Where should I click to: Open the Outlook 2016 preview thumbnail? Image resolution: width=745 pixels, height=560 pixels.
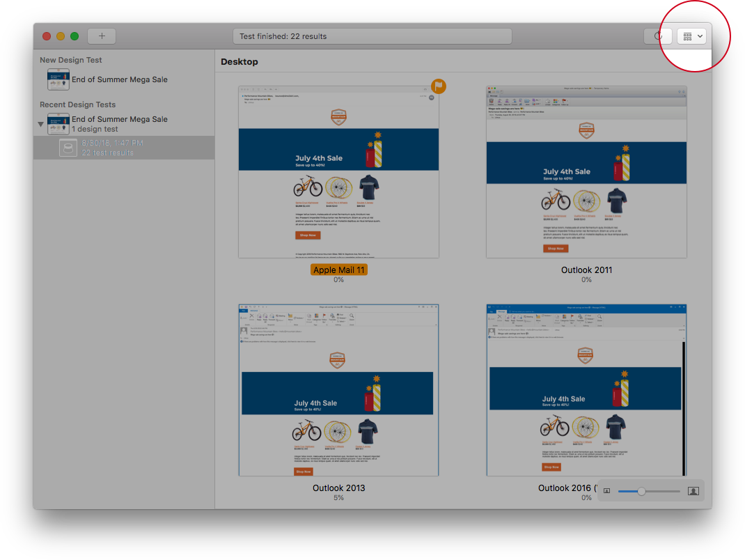(x=586, y=390)
